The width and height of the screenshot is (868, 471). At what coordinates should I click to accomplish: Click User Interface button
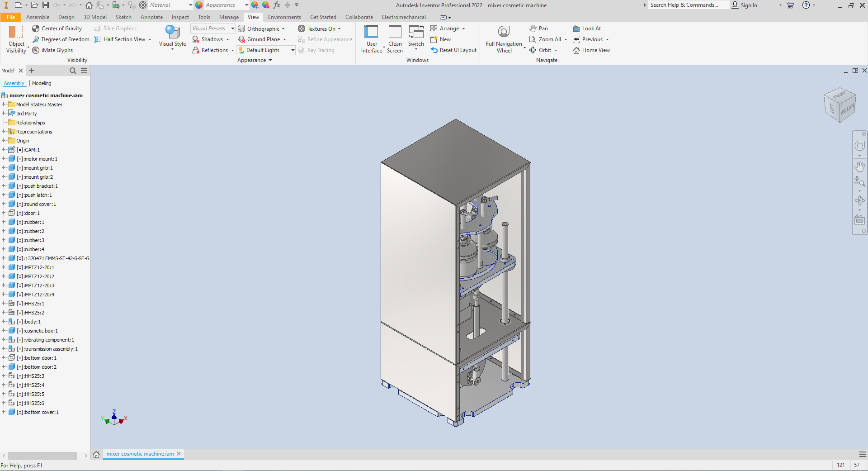(372, 39)
